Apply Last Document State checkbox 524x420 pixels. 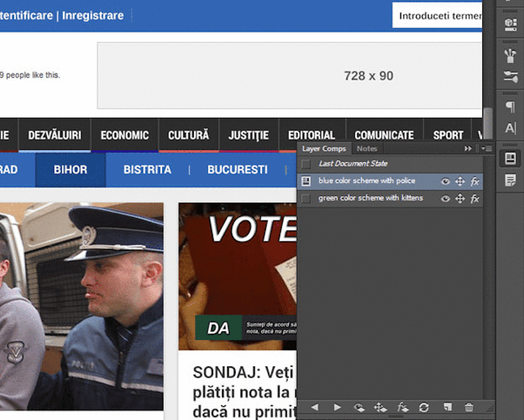click(x=306, y=164)
